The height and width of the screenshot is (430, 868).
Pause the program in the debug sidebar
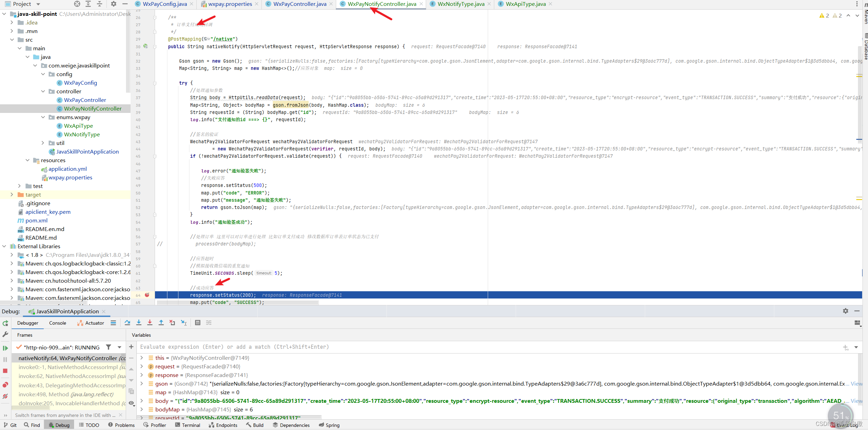pos(5,359)
